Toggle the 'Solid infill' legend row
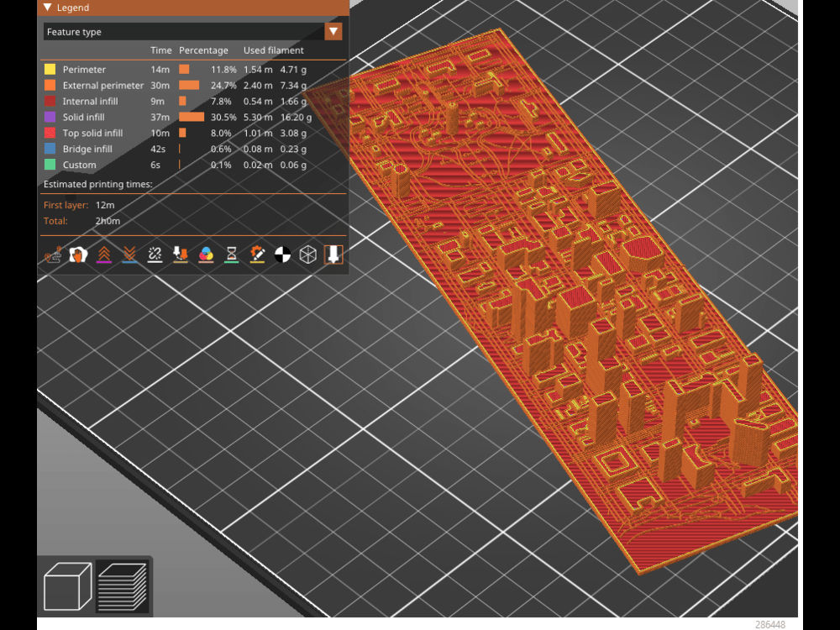The width and height of the screenshot is (840, 630). [193, 117]
